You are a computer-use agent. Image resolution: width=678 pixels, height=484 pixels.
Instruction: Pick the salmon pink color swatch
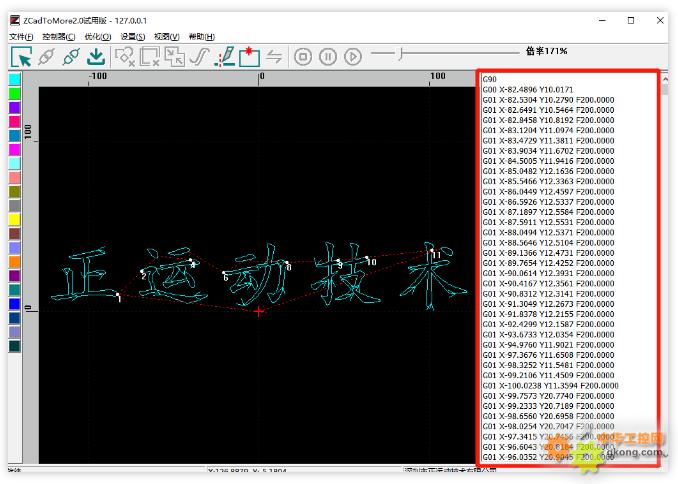click(x=15, y=177)
